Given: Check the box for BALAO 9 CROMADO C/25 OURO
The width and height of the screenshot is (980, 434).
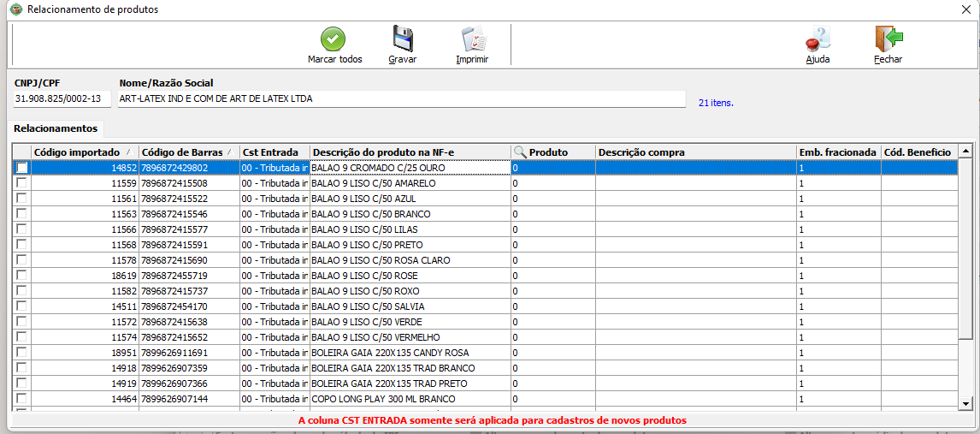Looking at the screenshot, I should point(22,168).
